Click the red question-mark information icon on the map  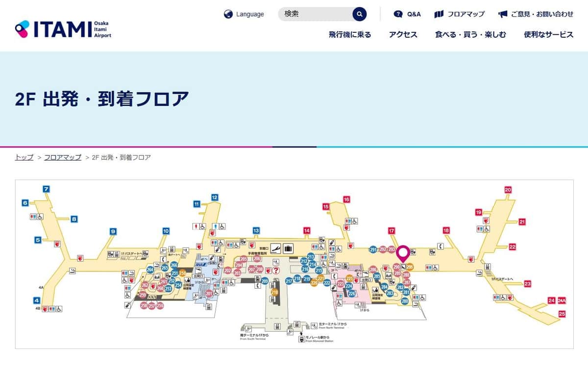[276, 270]
